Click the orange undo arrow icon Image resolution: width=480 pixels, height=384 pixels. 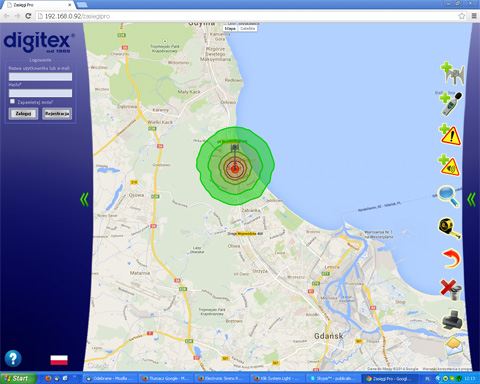(x=451, y=259)
